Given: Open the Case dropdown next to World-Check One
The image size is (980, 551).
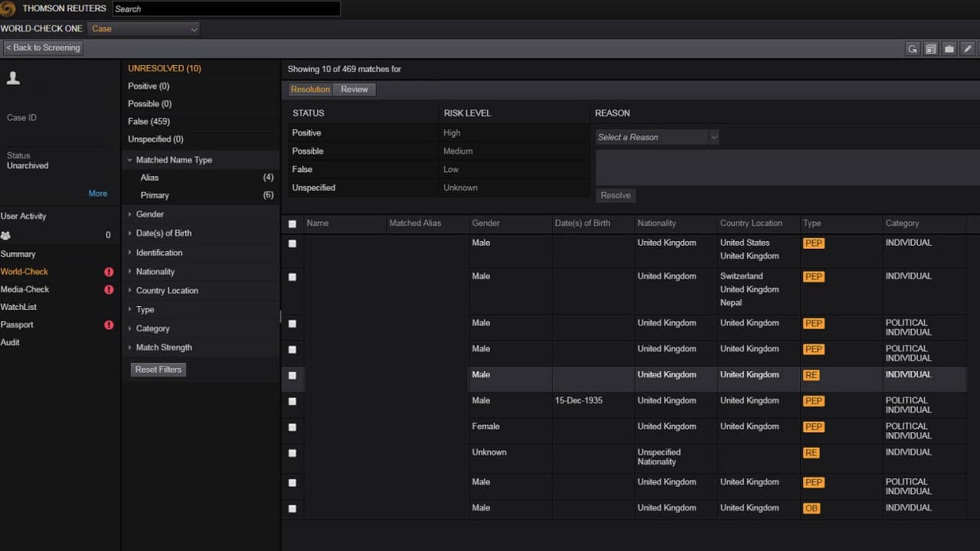Looking at the screenshot, I should [143, 29].
